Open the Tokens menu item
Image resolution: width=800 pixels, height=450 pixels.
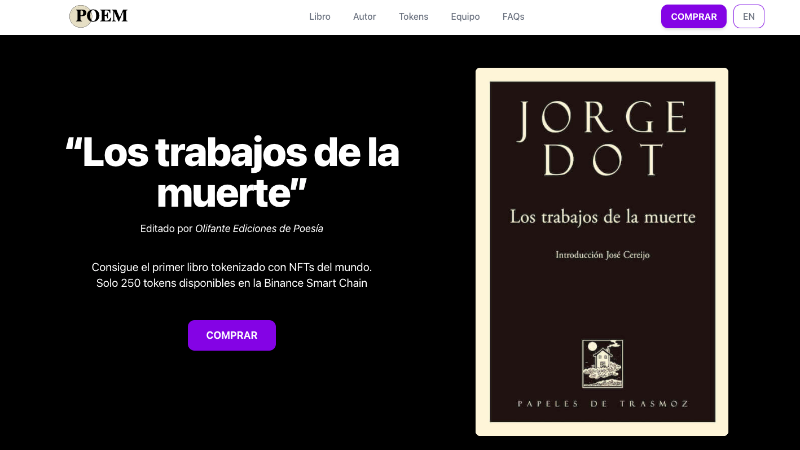[413, 17]
